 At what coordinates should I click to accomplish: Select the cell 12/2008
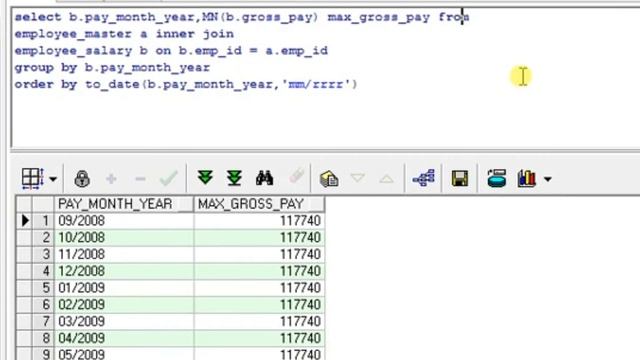point(124,271)
